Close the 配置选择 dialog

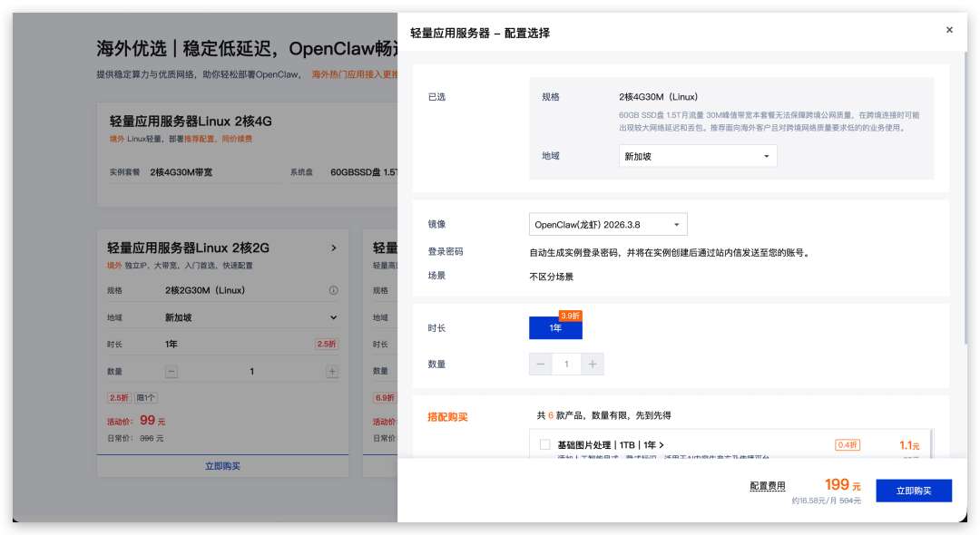[x=949, y=29]
